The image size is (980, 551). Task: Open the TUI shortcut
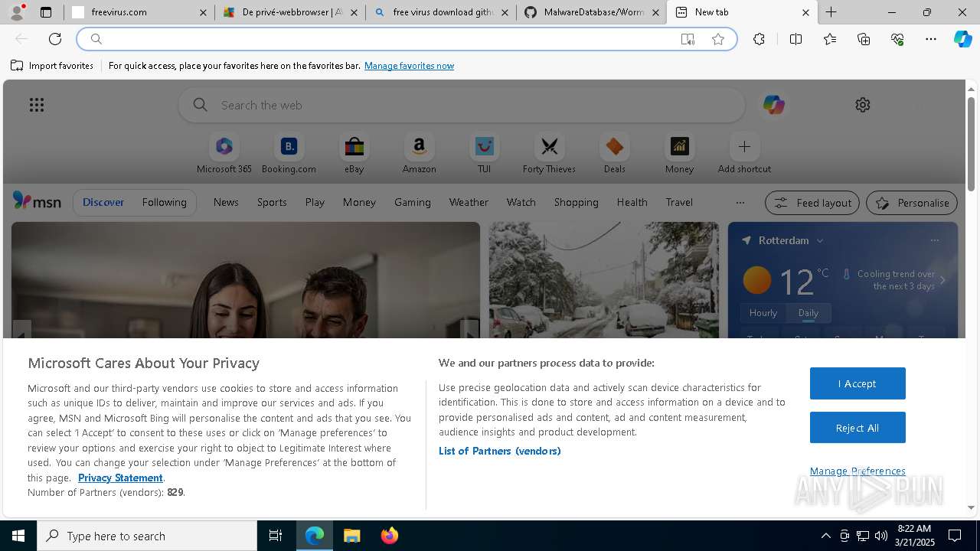point(484,154)
